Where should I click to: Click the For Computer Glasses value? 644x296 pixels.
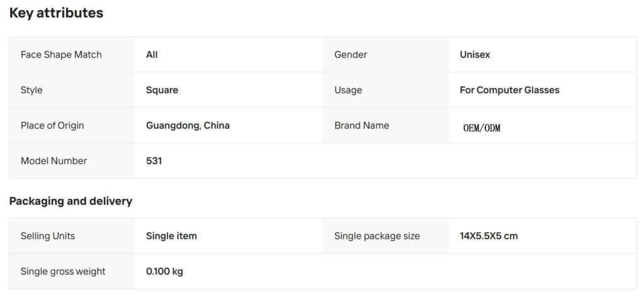[509, 90]
